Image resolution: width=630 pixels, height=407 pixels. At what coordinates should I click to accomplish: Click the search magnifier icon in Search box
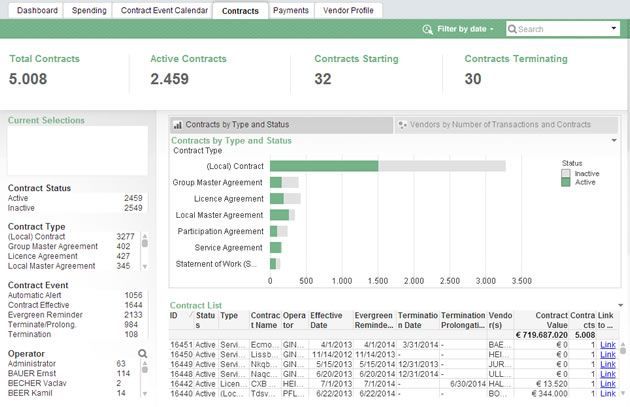pyautogui.click(x=512, y=29)
